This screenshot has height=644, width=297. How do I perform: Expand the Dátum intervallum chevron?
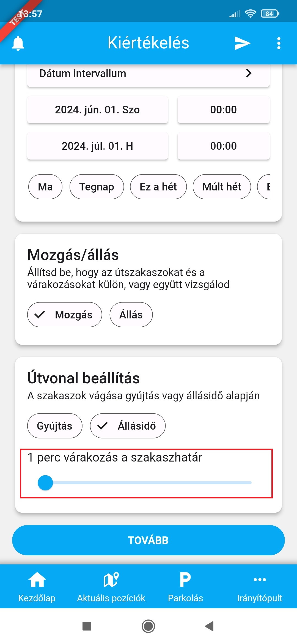pyautogui.click(x=249, y=73)
